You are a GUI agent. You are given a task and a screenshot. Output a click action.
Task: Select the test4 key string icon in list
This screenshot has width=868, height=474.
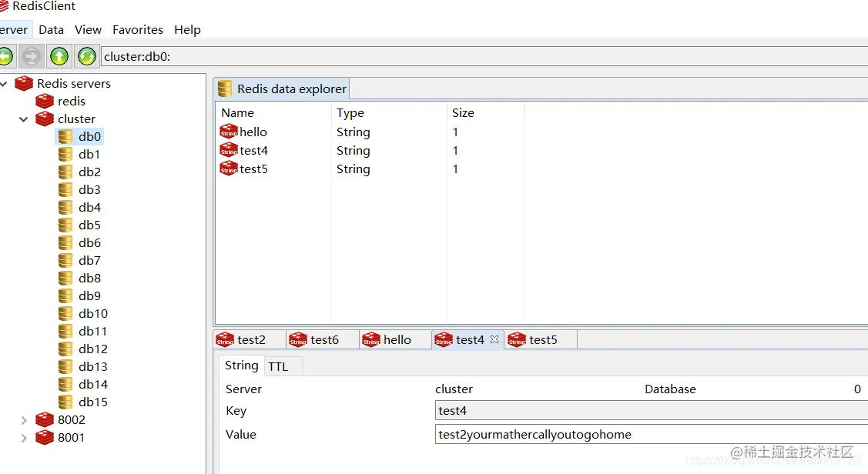click(x=229, y=150)
